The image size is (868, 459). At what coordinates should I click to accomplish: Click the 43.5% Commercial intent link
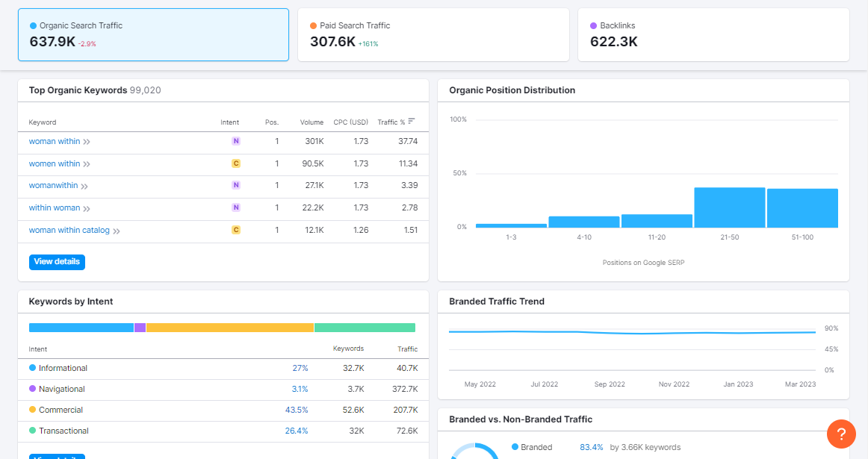(297, 410)
